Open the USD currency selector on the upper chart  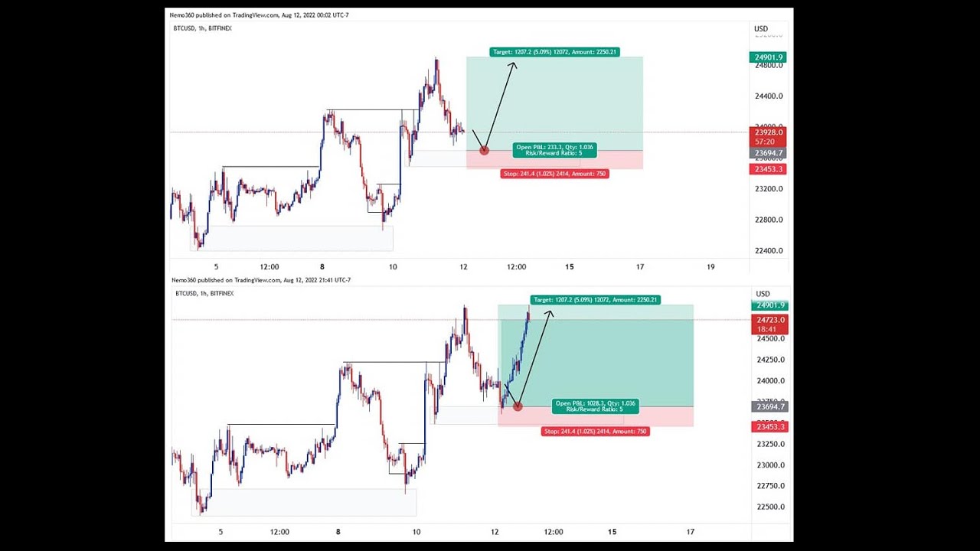761,29
